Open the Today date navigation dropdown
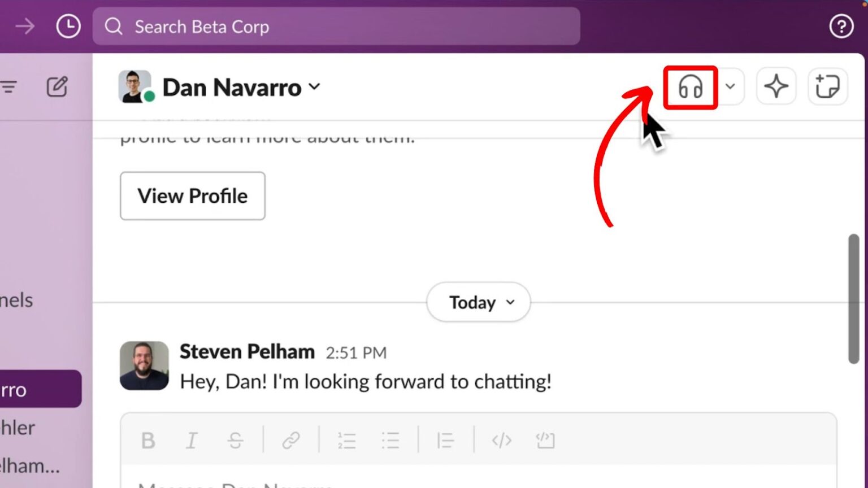 (478, 302)
